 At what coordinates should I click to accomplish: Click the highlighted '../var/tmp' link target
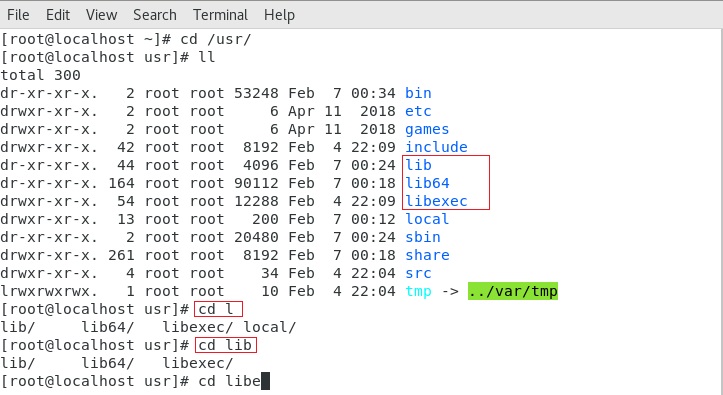513,291
